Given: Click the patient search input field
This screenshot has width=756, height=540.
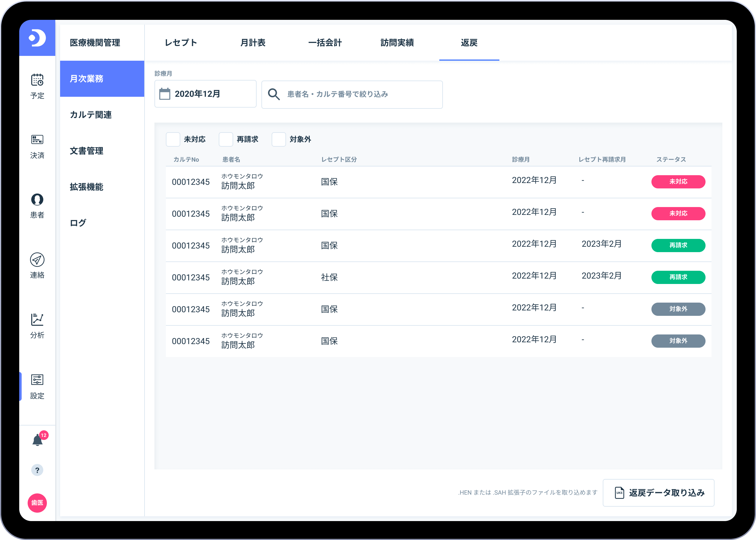Looking at the screenshot, I should coord(352,94).
